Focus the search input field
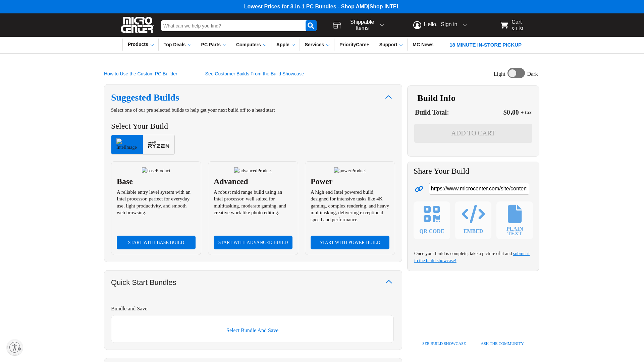Image resolution: width=644 pixels, height=362 pixels. [233, 25]
